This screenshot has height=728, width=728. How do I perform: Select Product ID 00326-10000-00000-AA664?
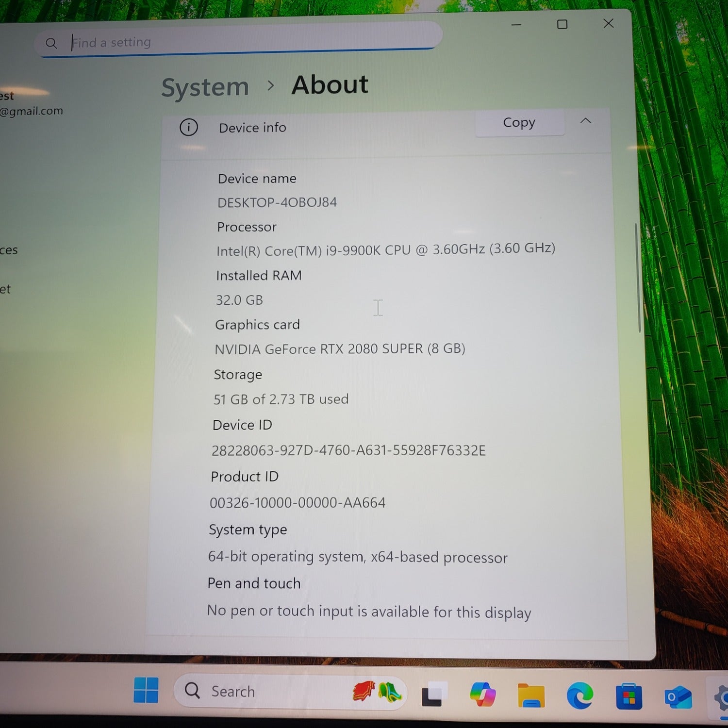point(298,503)
